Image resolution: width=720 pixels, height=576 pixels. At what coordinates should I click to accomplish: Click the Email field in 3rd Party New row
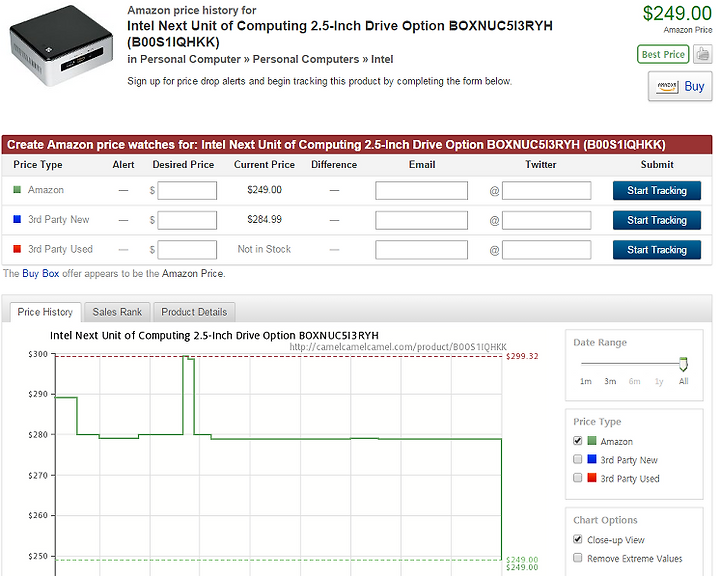[422, 220]
